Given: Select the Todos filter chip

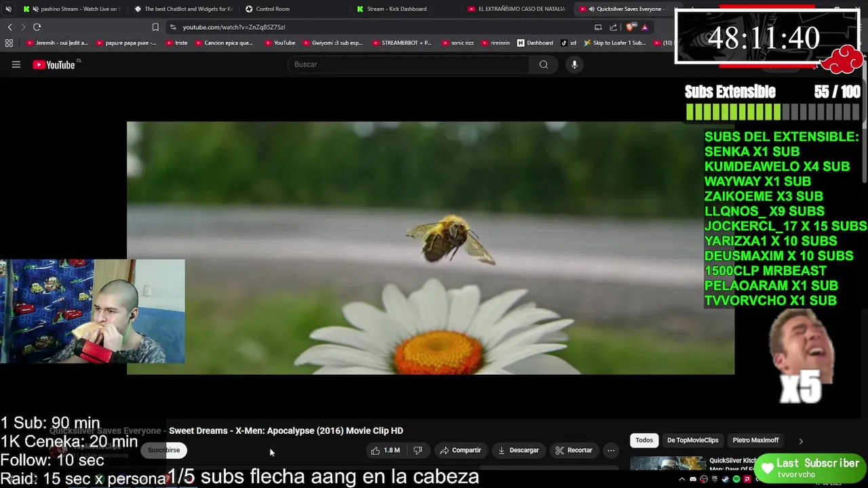Looking at the screenshot, I should coord(644,441).
